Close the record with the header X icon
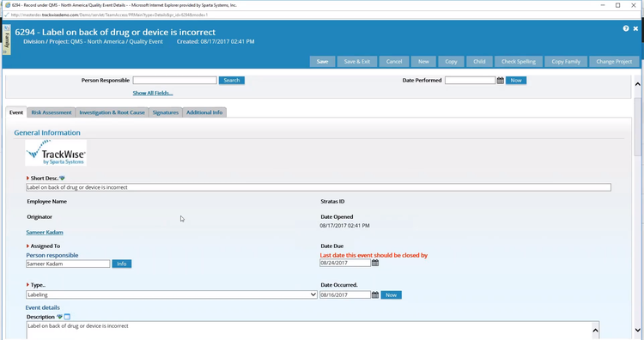This screenshot has height=340, width=644. [x=635, y=28]
